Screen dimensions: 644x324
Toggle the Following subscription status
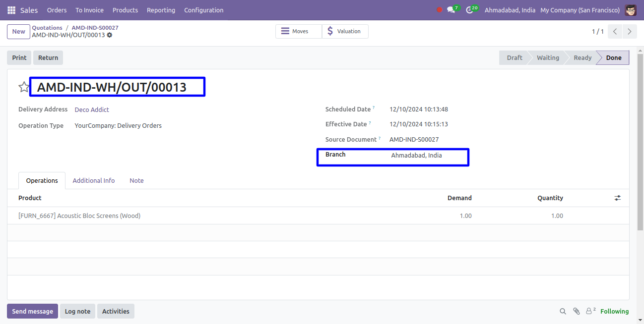[614, 311]
